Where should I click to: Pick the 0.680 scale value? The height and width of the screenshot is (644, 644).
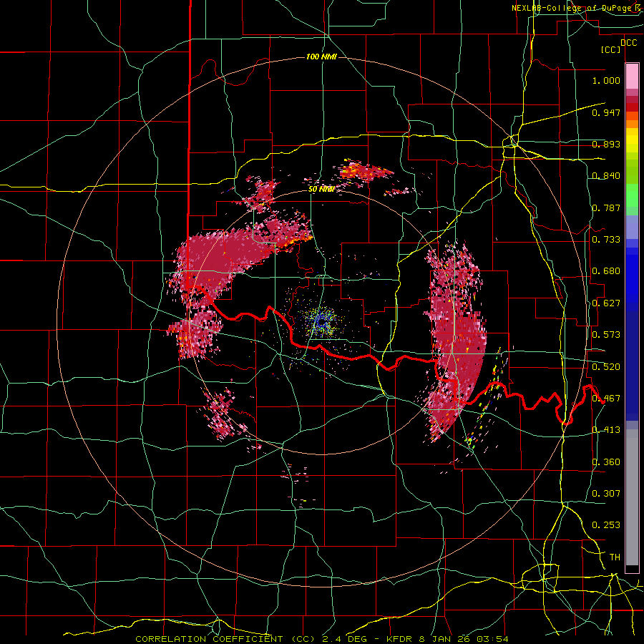606,271
